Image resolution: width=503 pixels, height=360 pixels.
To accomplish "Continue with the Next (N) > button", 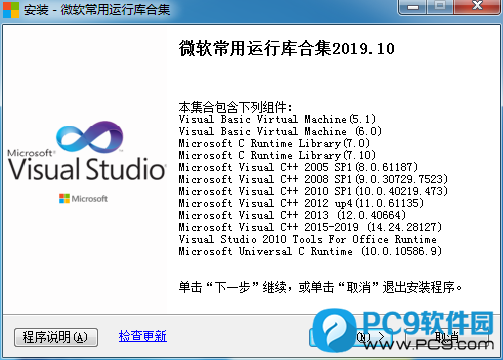I will [351, 337].
